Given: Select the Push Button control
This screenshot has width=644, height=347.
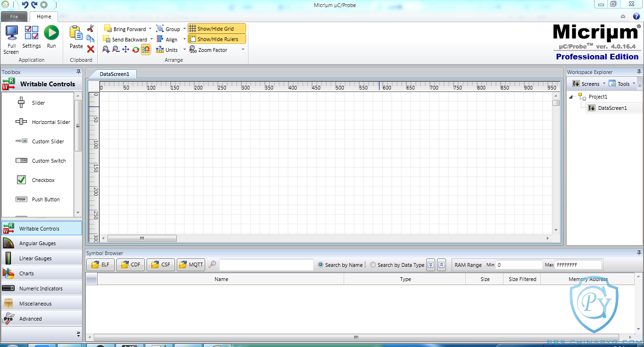Looking at the screenshot, I should click(38, 199).
